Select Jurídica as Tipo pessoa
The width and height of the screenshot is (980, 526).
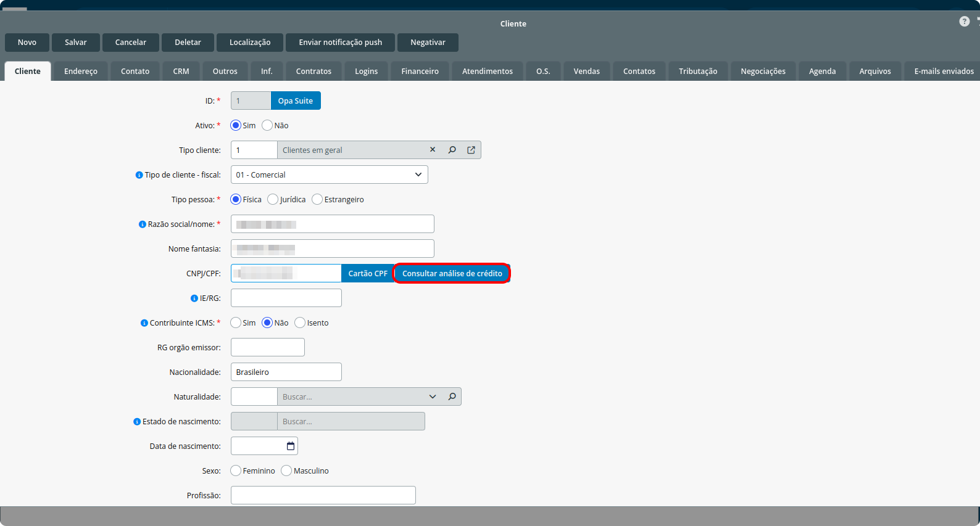[273, 199]
